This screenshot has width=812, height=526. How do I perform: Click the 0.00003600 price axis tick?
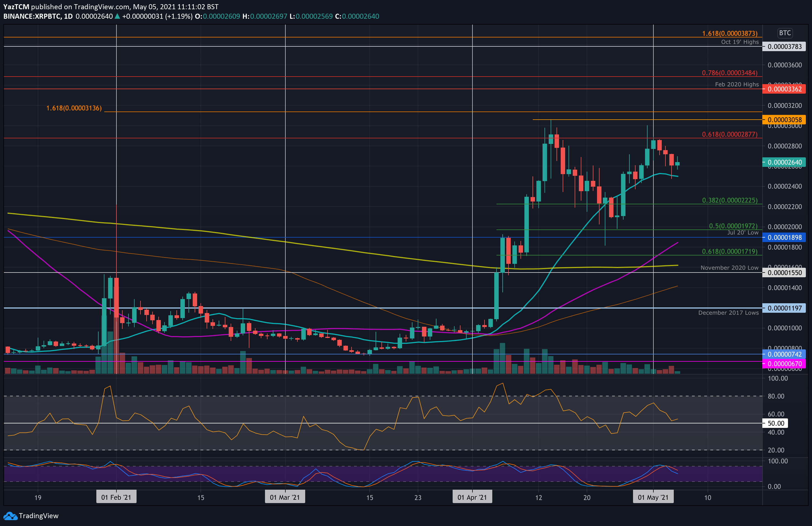(x=785, y=65)
